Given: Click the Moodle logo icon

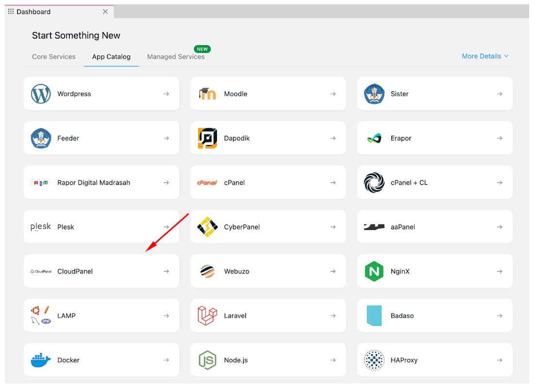Looking at the screenshot, I should [207, 93].
